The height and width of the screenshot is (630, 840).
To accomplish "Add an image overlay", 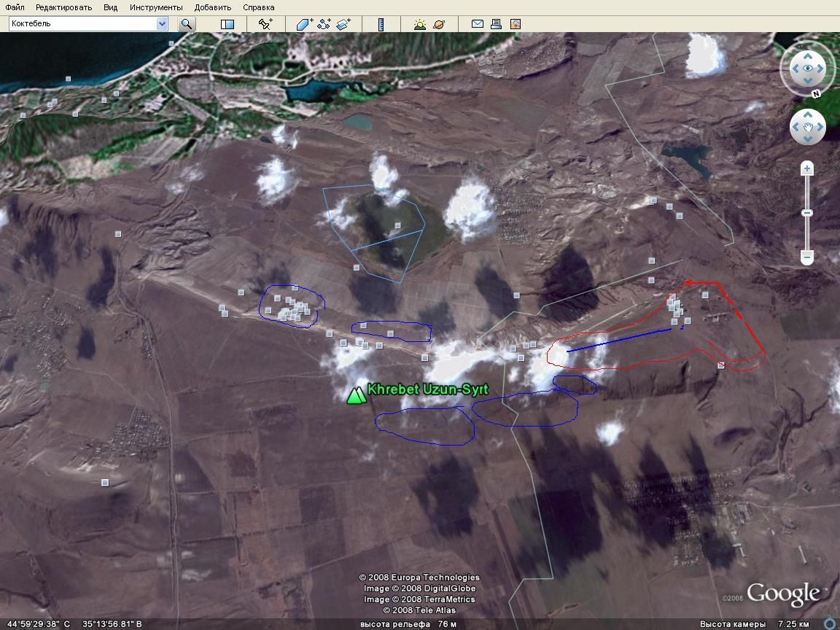I will pyautogui.click(x=343, y=24).
